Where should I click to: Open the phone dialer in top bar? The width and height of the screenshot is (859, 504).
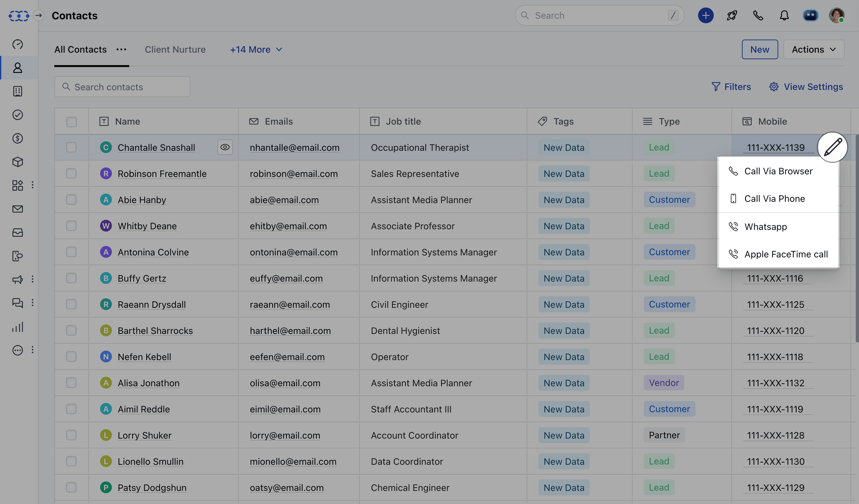pos(758,15)
